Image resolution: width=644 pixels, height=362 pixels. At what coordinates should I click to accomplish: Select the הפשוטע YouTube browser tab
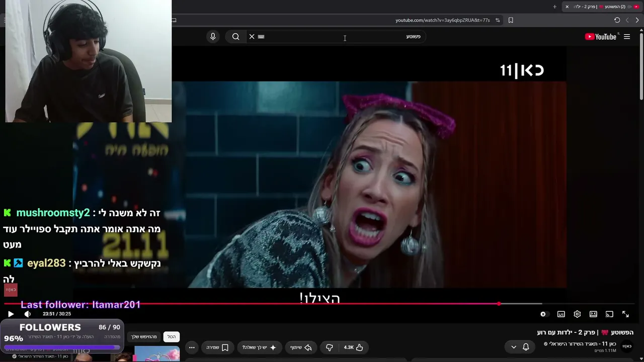[602, 7]
